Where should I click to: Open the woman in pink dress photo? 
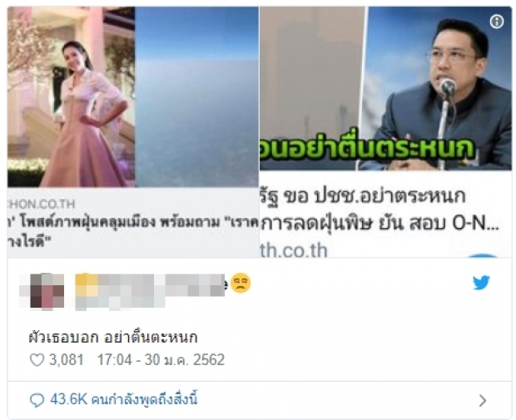point(71,97)
